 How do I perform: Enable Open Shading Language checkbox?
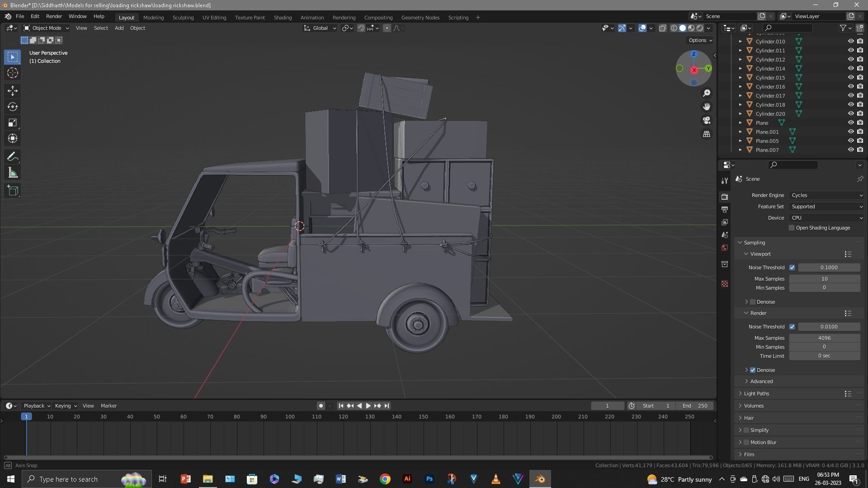point(792,228)
